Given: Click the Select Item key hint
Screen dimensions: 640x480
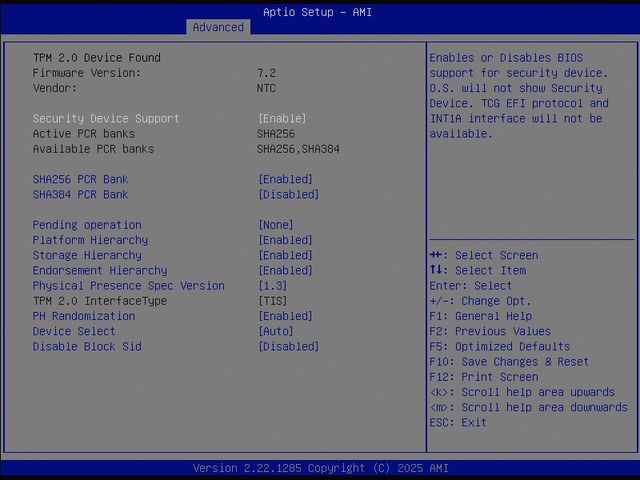Looking at the screenshot, I should (x=478, y=270).
